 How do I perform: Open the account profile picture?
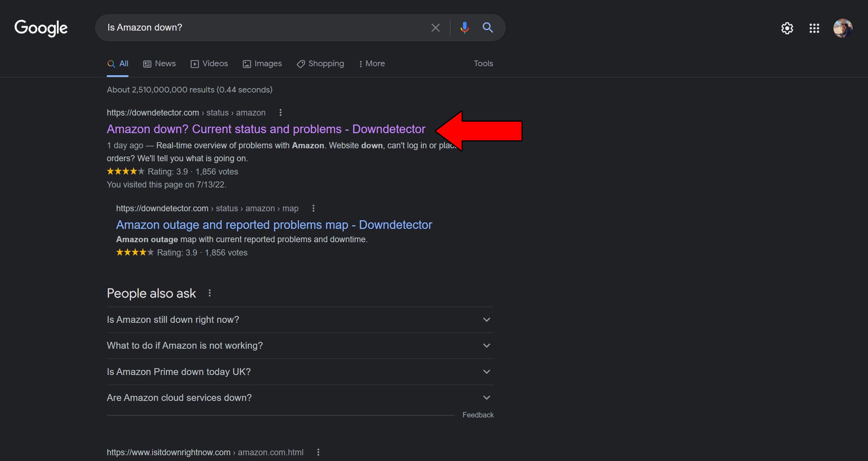[x=843, y=28]
